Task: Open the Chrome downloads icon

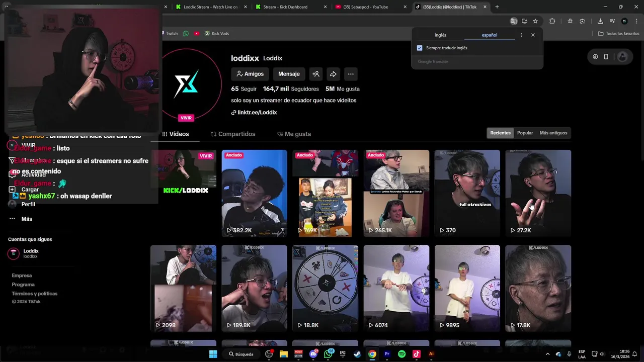Action: pos(600,21)
